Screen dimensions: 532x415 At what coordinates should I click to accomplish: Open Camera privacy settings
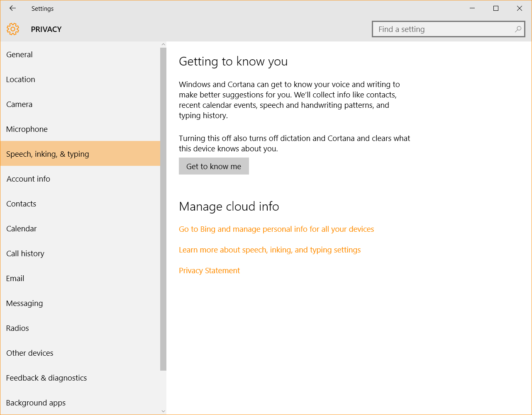80,104
